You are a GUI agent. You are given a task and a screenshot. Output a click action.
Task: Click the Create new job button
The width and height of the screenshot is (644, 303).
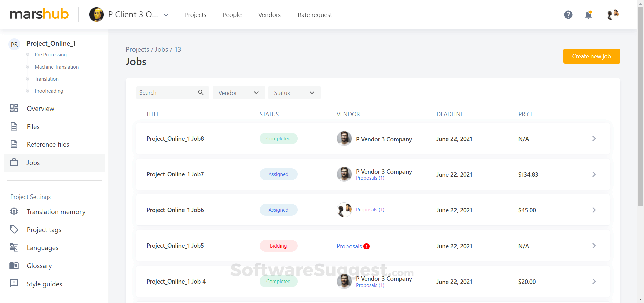point(591,56)
